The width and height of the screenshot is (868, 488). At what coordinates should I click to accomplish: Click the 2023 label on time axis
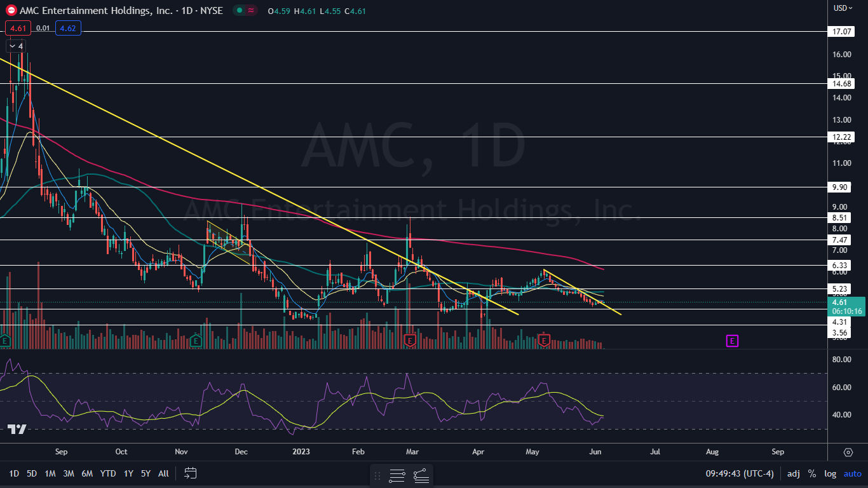tap(301, 452)
